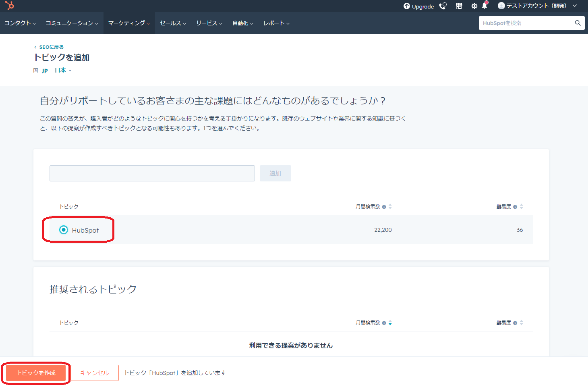Click the 追加 button
This screenshot has width=588, height=385.
(275, 173)
